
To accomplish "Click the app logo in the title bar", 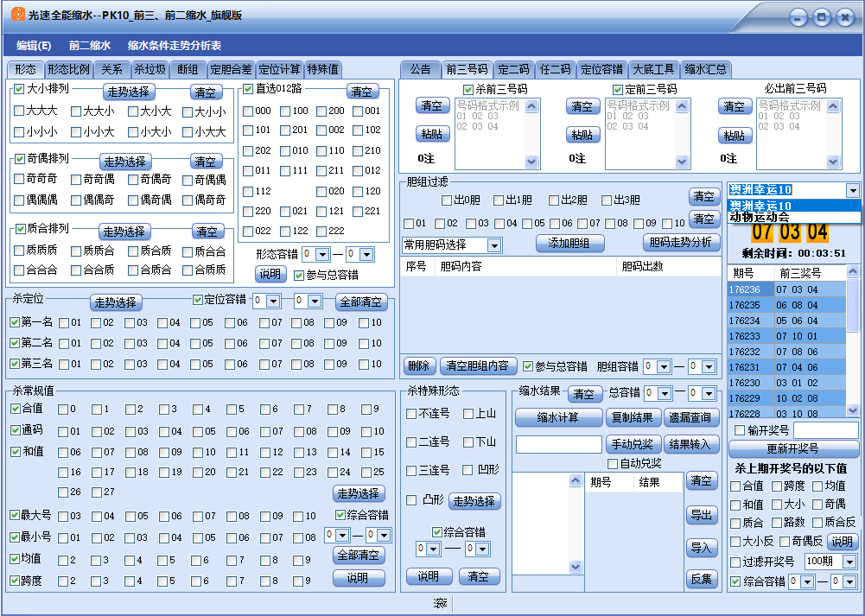I will [x=15, y=15].
